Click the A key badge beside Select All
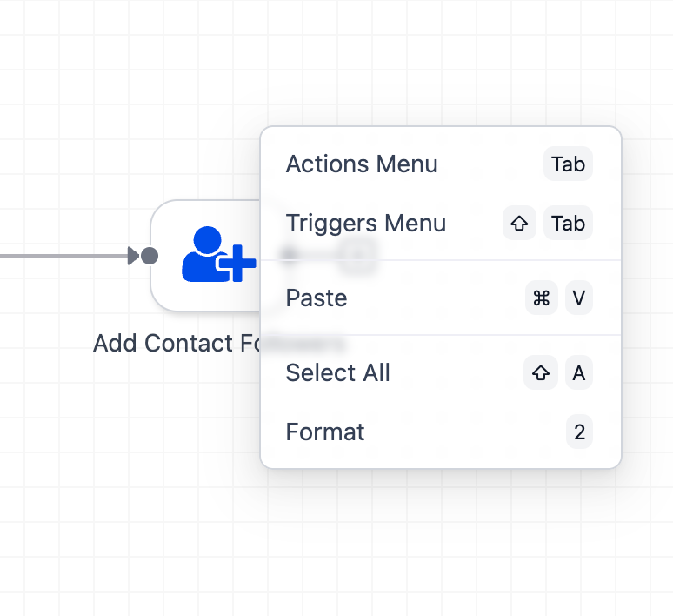Image resolution: width=673 pixels, height=616 pixels. point(579,373)
